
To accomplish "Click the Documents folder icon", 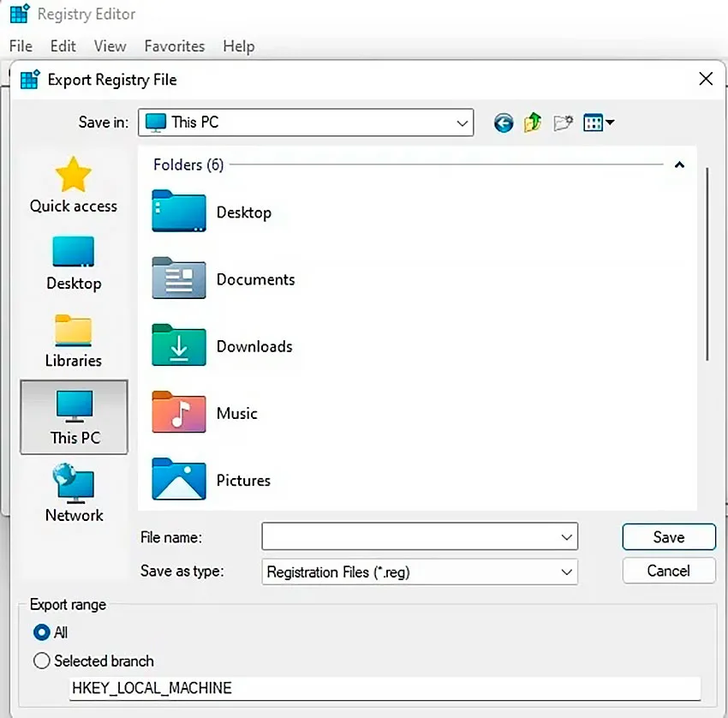I will 179,278.
